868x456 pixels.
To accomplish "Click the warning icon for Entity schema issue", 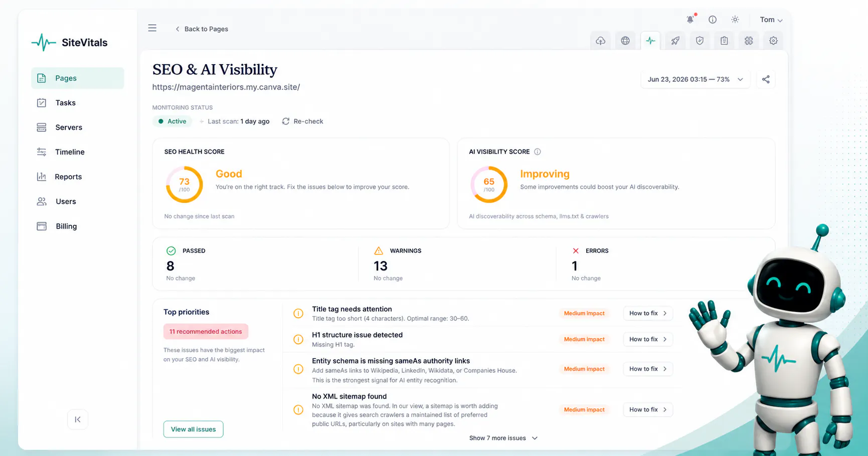I will pyautogui.click(x=298, y=369).
